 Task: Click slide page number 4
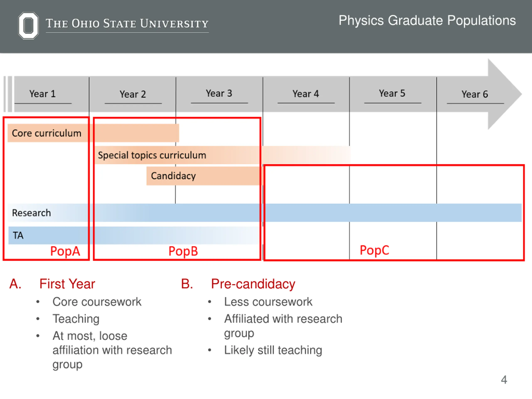(504, 380)
